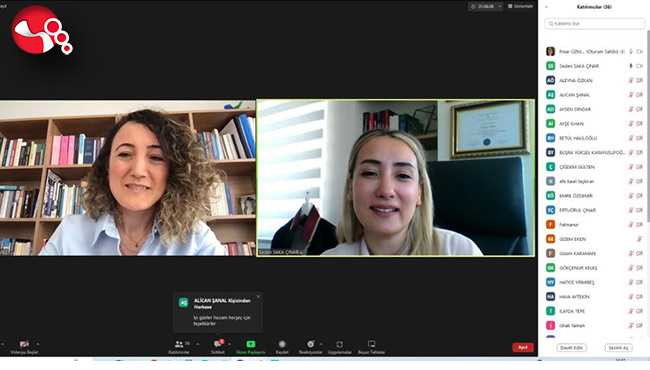Viewport: 650px width, 370px height.
Task: Start recording with Kaydet icon
Action: pos(282,344)
